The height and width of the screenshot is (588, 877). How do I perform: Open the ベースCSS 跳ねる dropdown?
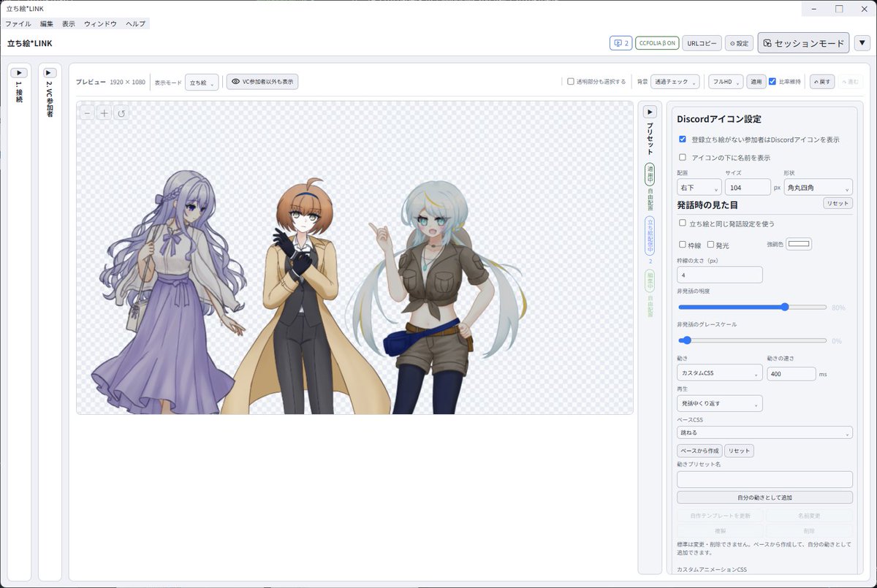point(765,432)
